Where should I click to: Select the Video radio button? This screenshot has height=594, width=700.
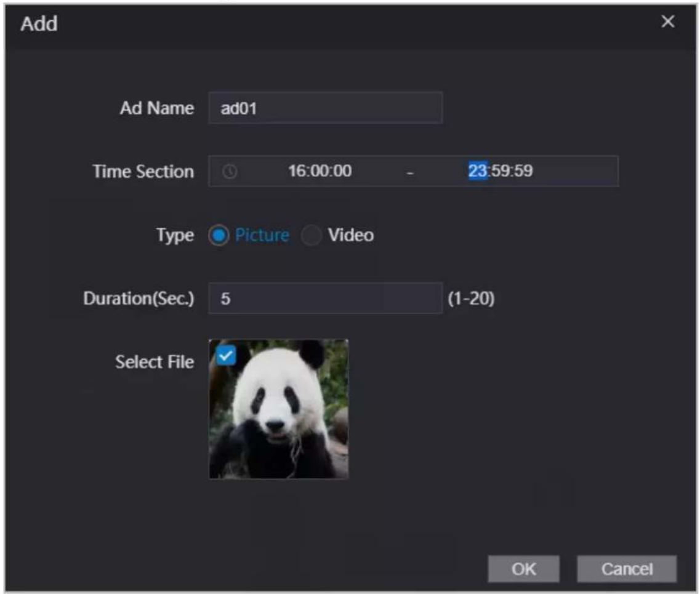pos(311,235)
